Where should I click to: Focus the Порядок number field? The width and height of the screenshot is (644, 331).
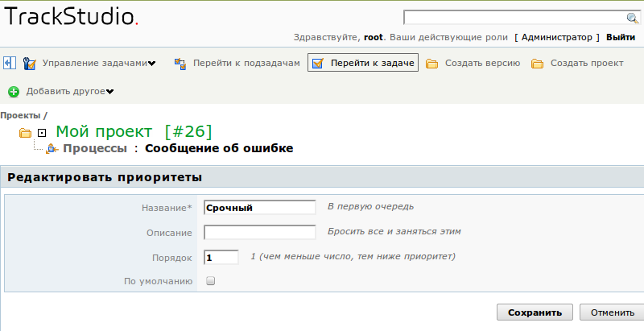(x=221, y=257)
